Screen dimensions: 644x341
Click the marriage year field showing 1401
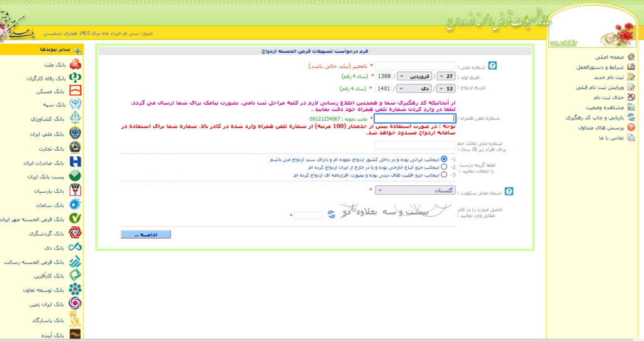tap(384, 88)
